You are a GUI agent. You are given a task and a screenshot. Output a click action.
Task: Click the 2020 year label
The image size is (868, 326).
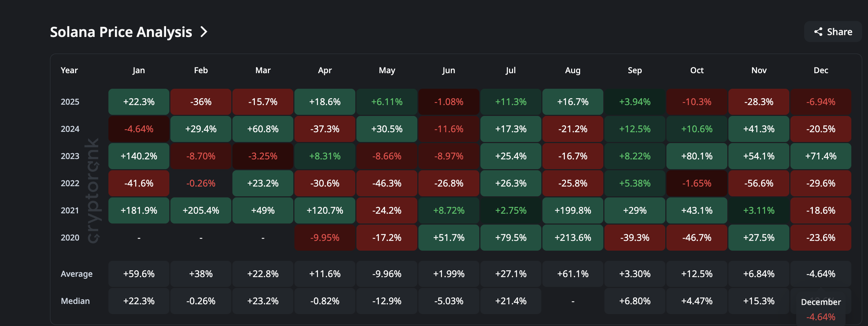click(x=70, y=238)
